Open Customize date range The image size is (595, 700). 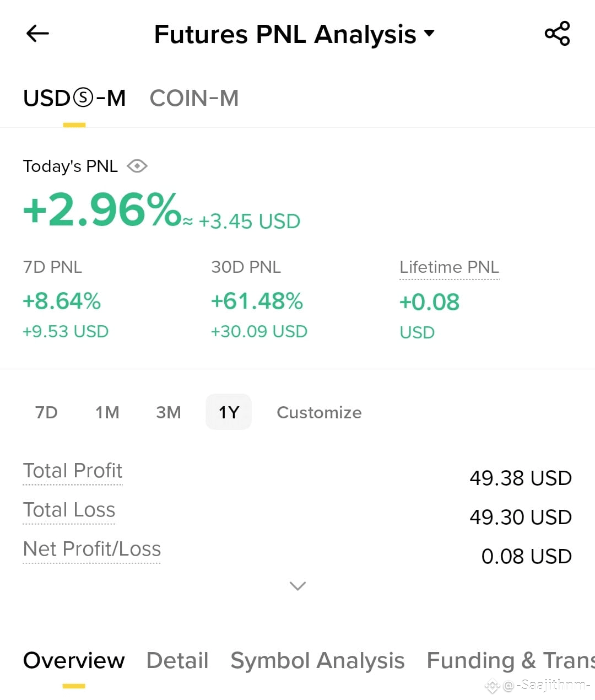pos(319,412)
